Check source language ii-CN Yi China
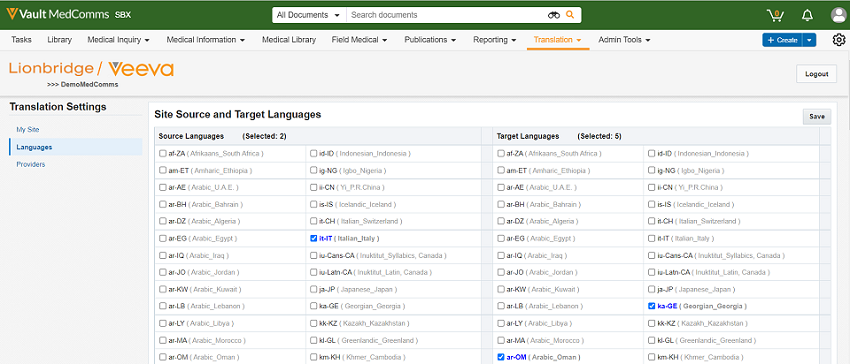Image resolution: width=850 pixels, height=364 pixels. tap(313, 188)
